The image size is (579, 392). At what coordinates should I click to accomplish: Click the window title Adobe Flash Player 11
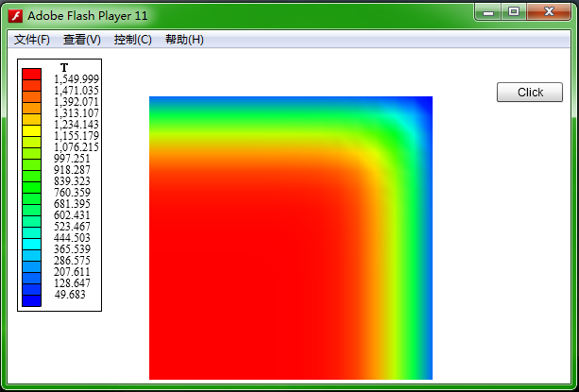[x=88, y=16]
